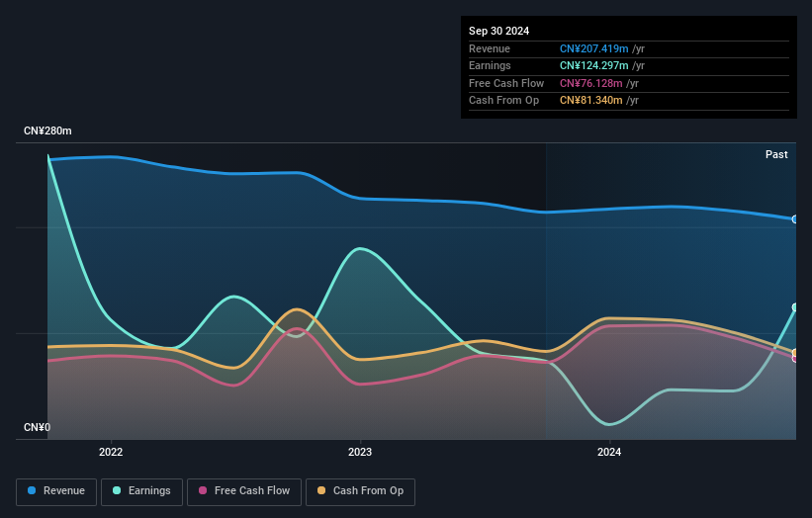Select the orange Cash From Op end-point marker

pyautogui.click(x=795, y=353)
